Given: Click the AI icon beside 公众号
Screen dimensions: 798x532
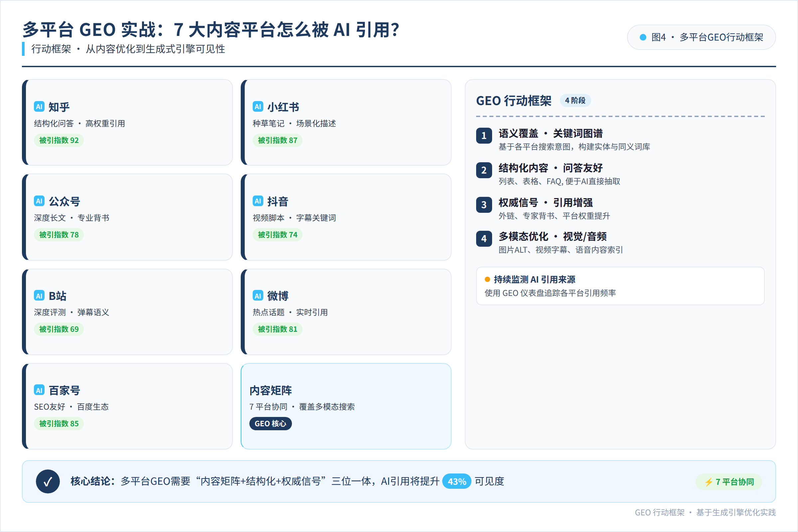Looking at the screenshot, I should click(39, 201).
